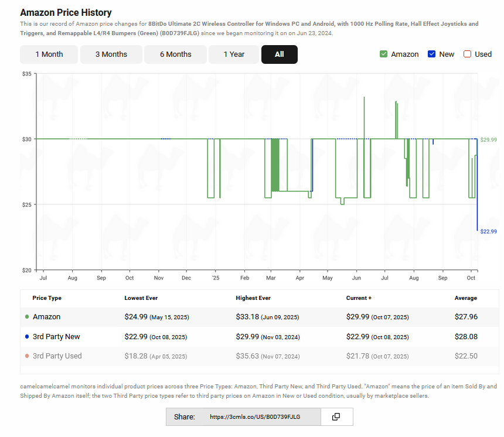Click the '25 marker on the chart axis

click(215, 278)
